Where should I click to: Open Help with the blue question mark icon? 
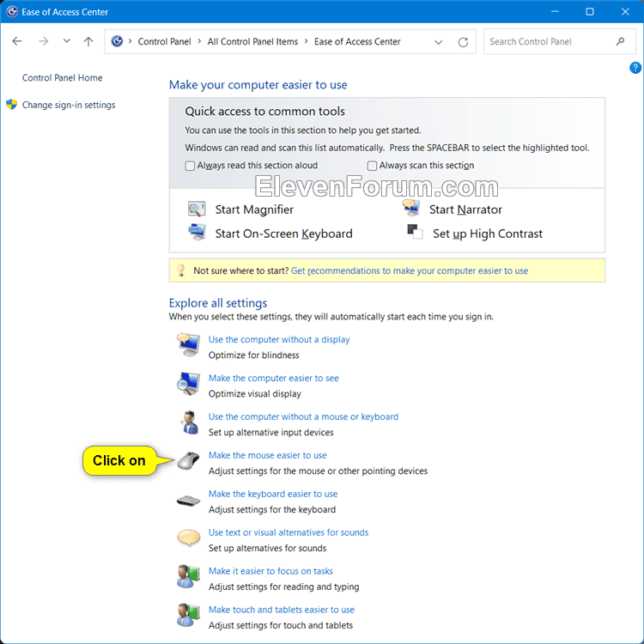click(x=635, y=68)
